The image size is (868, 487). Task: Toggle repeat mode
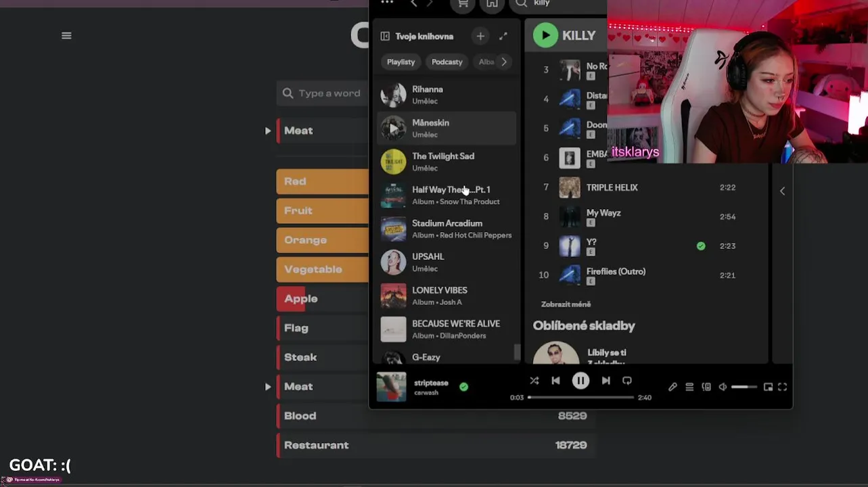click(x=627, y=381)
